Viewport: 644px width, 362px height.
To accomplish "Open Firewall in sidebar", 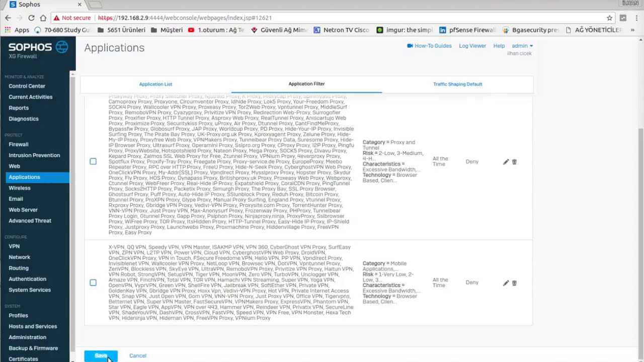I will [19, 144].
